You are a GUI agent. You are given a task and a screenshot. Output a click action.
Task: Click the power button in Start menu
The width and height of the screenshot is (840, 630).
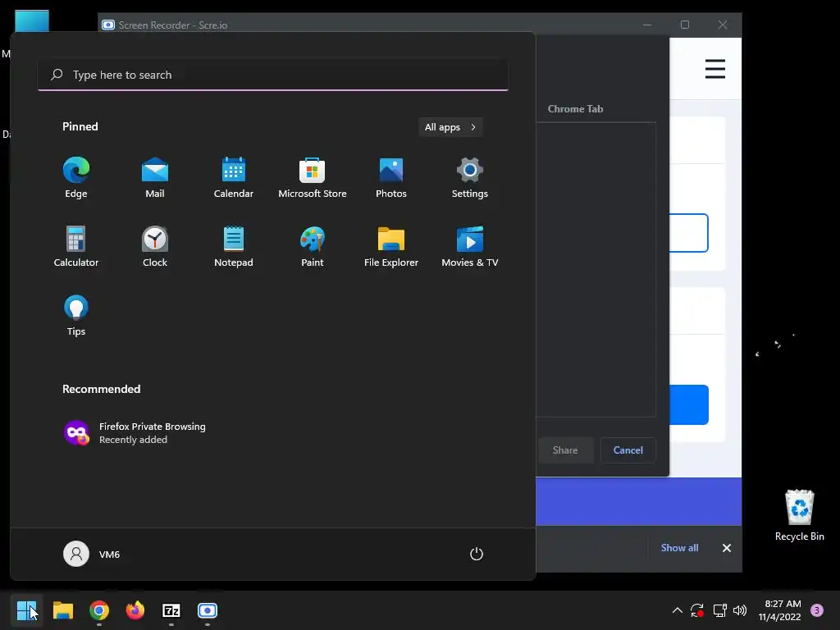click(x=477, y=554)
